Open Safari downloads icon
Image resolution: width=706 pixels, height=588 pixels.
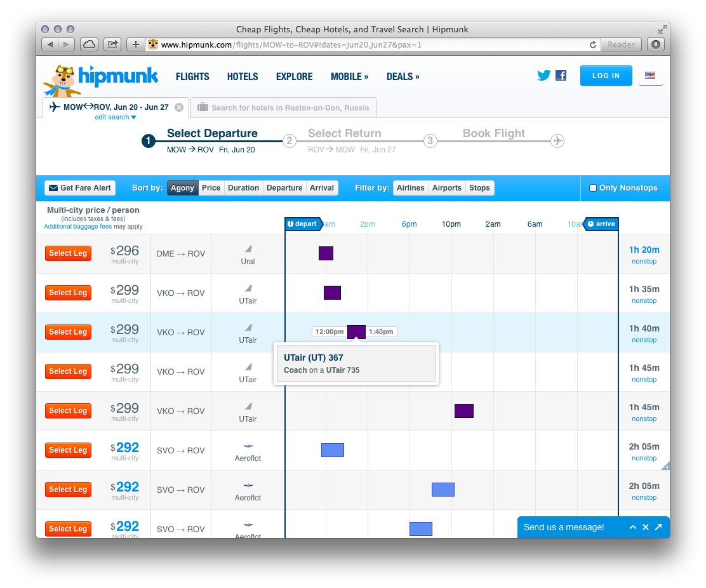[656, 44]
